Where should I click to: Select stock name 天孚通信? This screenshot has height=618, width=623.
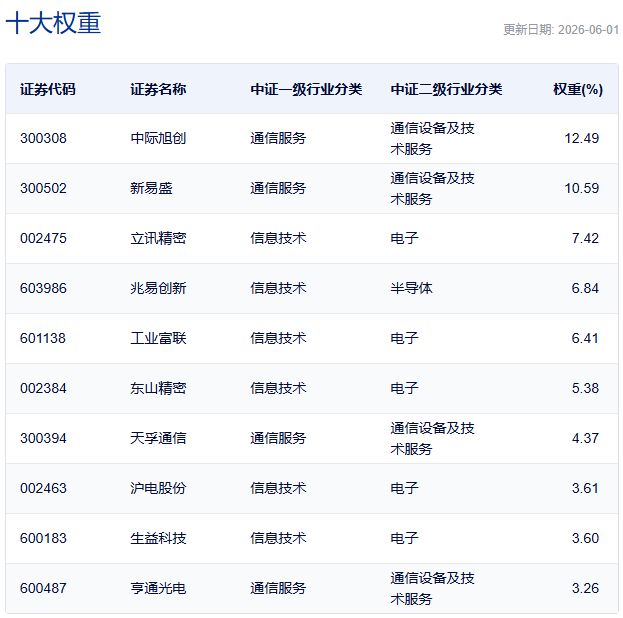point(158,438)
